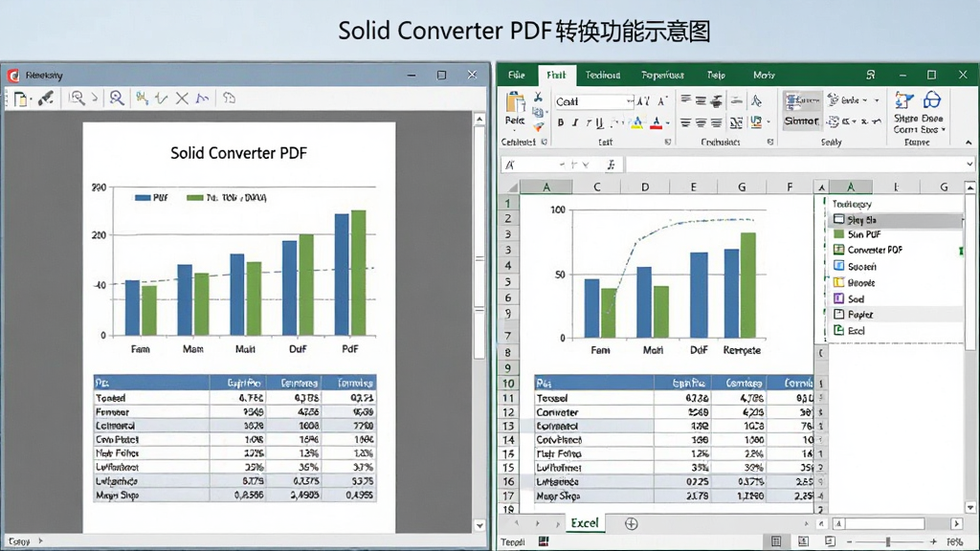
Task: Click the checkmark icon in PDF viewer toolbar
Action: pos(161,99)
